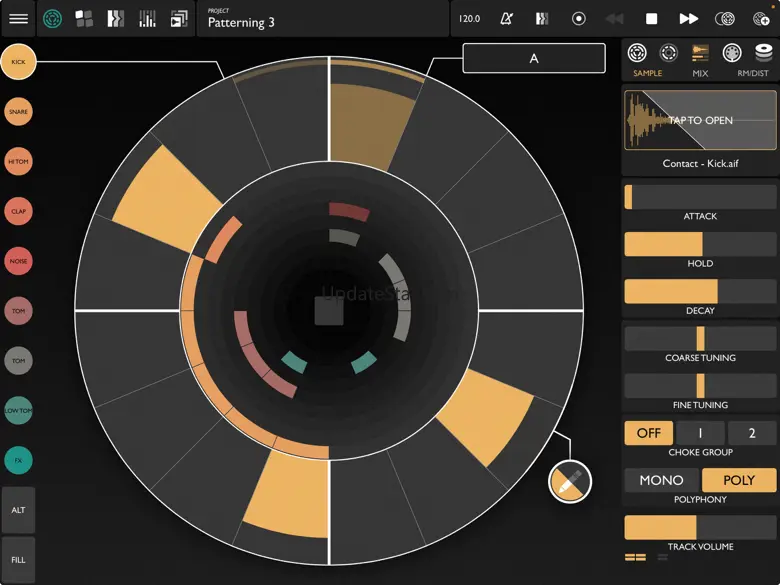Screen dimensions: 780x585
Task: Select the SNARE drum track
Action: click(x=19, y=112)
